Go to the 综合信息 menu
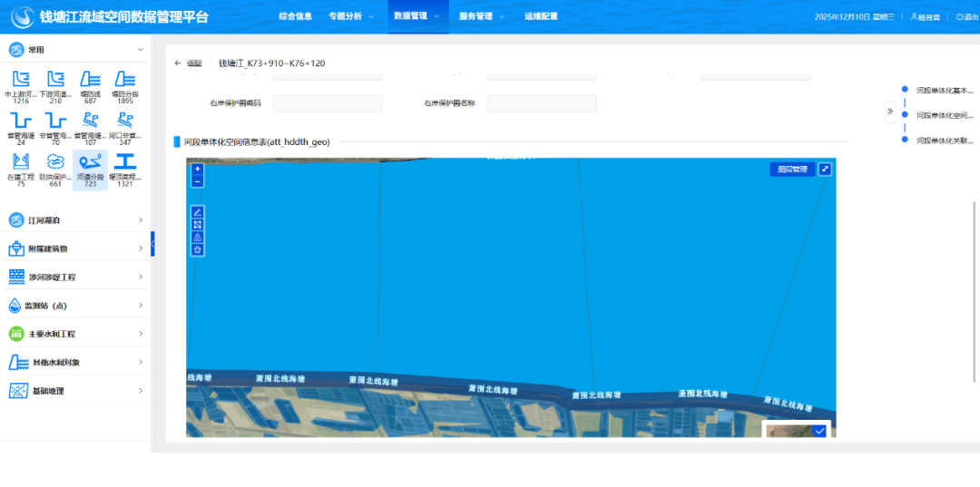The height and width of the screenshot is (487, 980). pos(295,17)
